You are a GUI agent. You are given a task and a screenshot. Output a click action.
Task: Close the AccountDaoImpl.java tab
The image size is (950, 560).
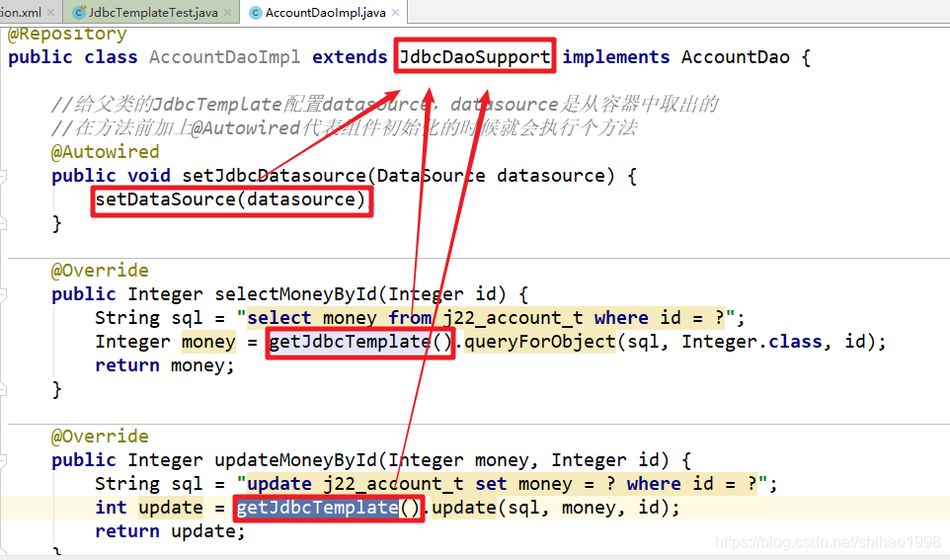point(396,12)
